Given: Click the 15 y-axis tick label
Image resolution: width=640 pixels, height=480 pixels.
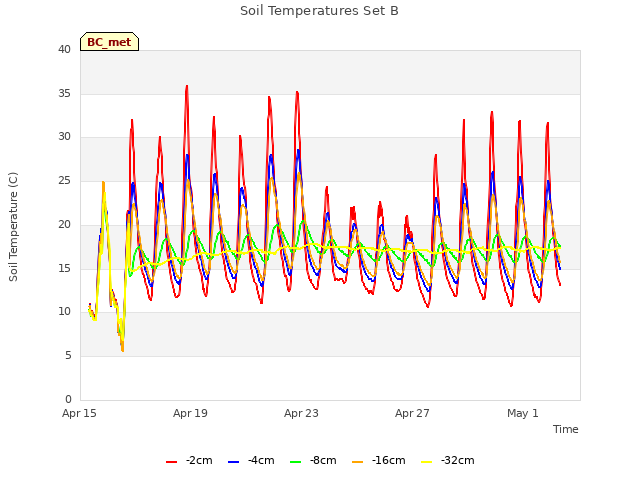Looking at the screenshot, I should click(x=64, y=268).
